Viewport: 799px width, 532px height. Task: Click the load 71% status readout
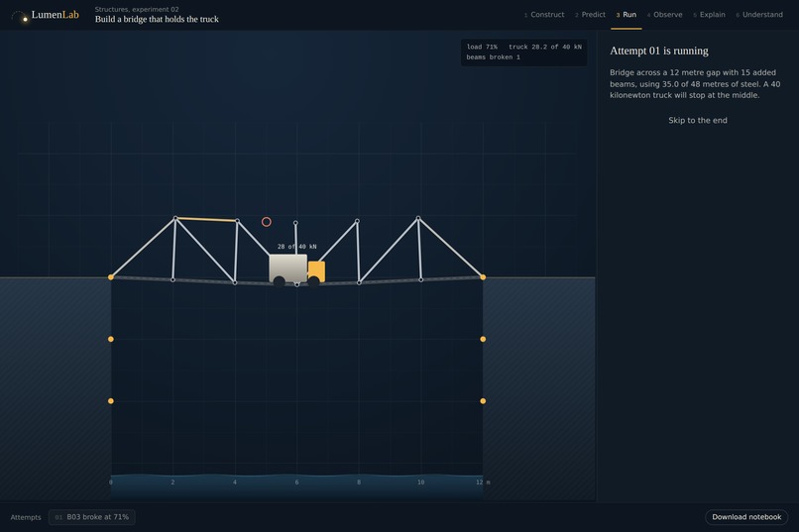482,47
